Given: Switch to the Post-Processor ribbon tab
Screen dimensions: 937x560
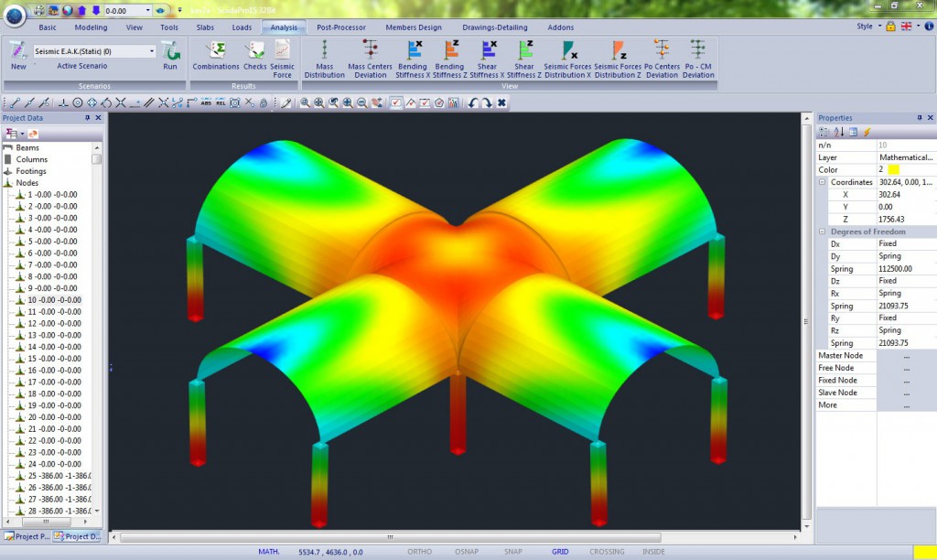Looking at the screenshot, I should pyautogui.click(x=341, y=27).
